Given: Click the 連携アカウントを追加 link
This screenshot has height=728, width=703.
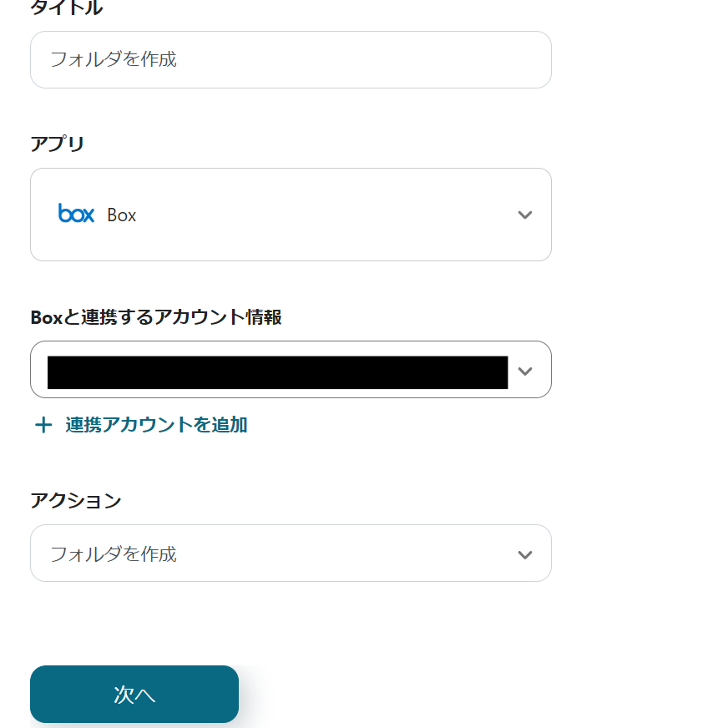Looking at the screenshot, I should (x=156, y=425).
